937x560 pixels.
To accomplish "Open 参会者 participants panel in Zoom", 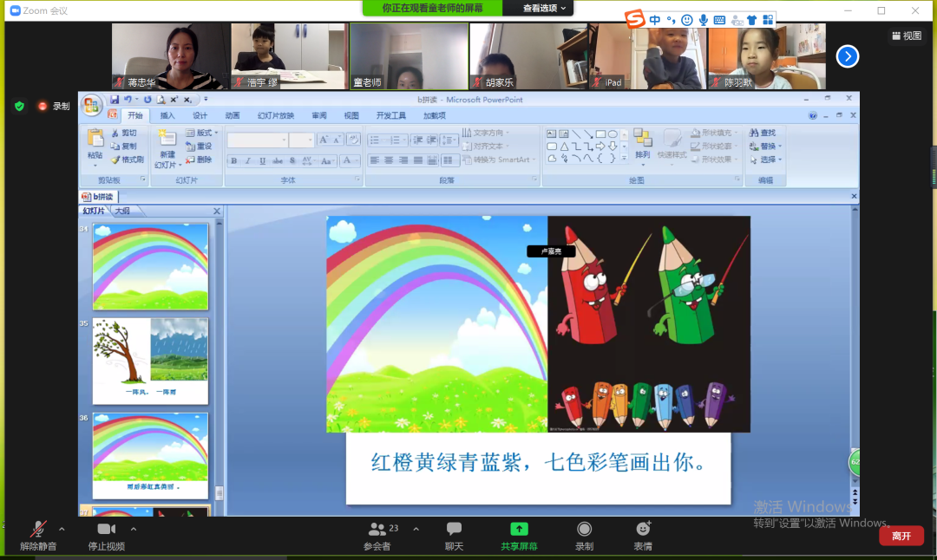I will tap(377, 536).
